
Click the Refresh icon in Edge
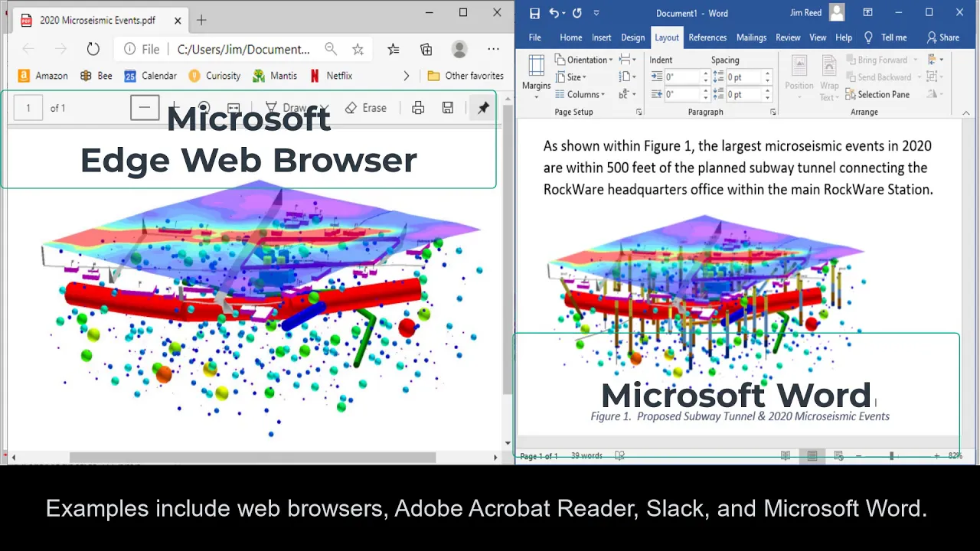coord(93,49)
